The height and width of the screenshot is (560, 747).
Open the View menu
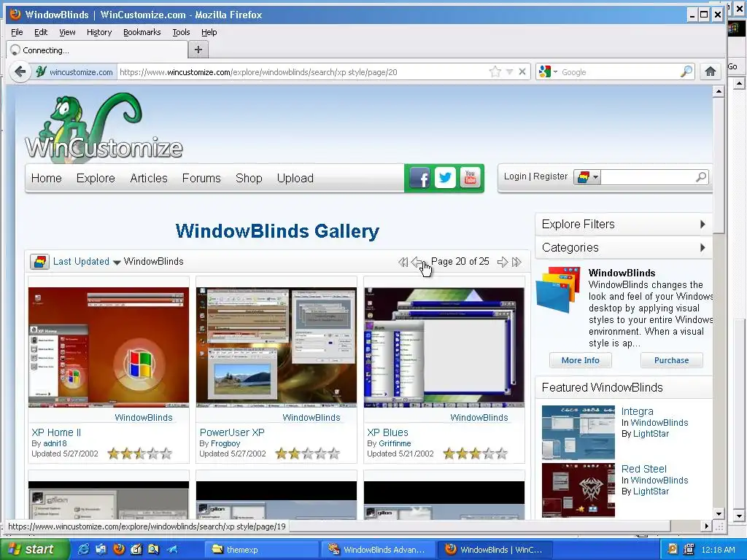67,32
